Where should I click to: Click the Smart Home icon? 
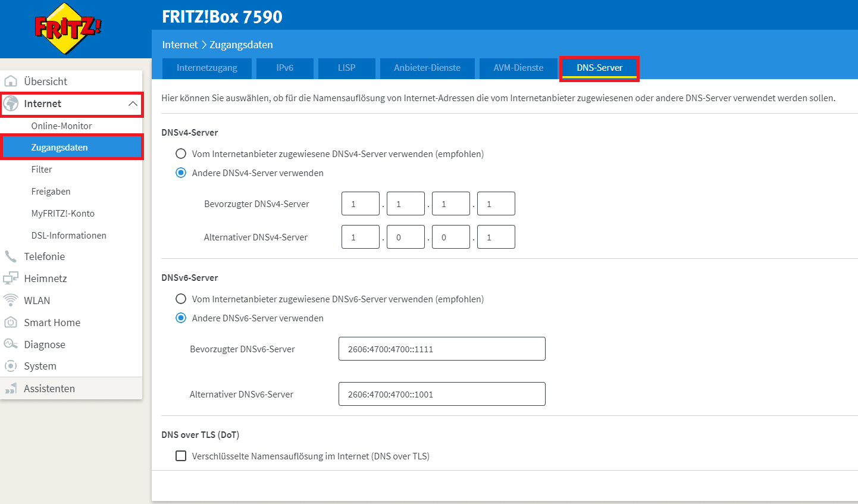11,323
